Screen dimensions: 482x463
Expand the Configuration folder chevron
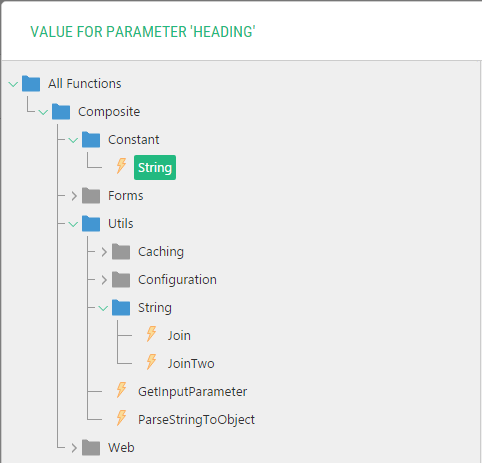click(104, 280)
